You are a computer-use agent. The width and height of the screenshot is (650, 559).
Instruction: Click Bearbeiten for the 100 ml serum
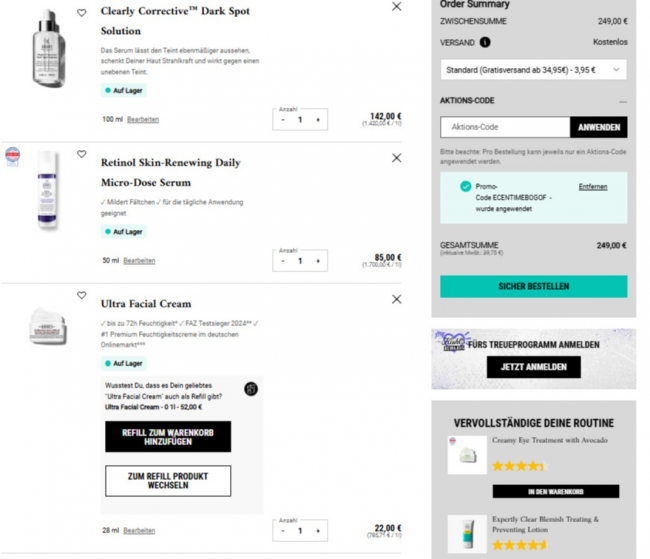[x=143, y=119]
